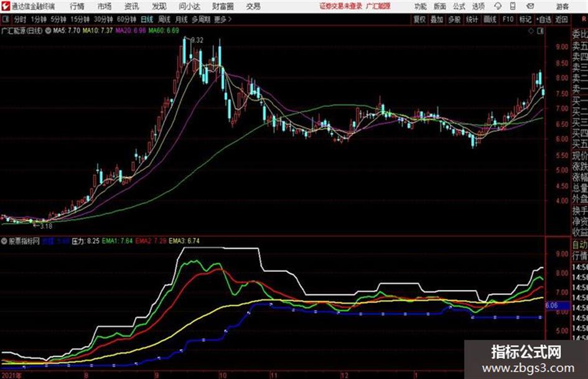The width and height of the screenshot is (588, 379).
Task: Open the mobile phone icon in title bar
Action: click(x=513, y=6)
